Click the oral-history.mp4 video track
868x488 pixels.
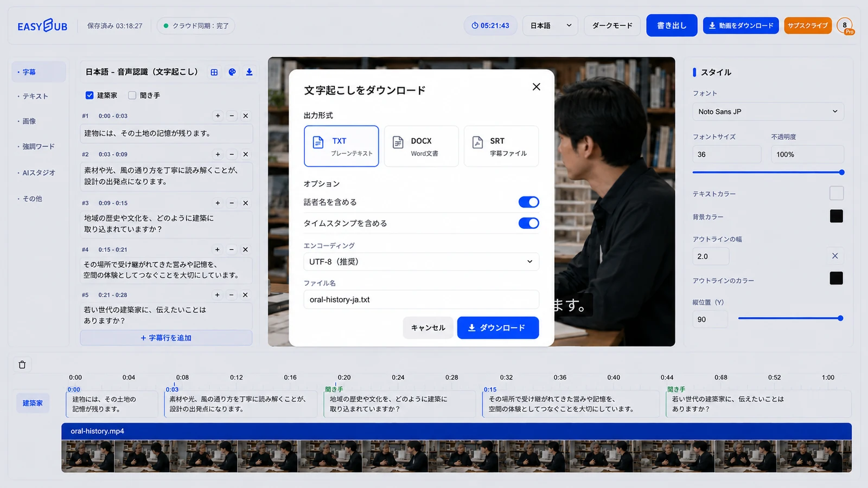(x=456, y=448)
